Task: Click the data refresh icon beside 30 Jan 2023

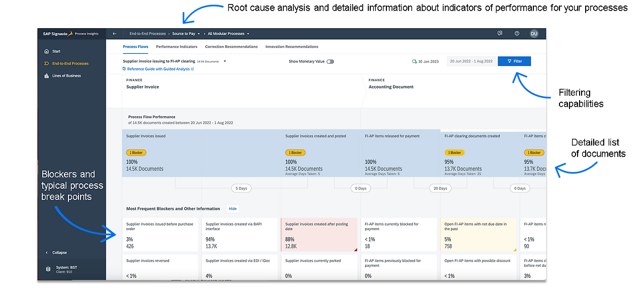Action: (x=414, y=61)
